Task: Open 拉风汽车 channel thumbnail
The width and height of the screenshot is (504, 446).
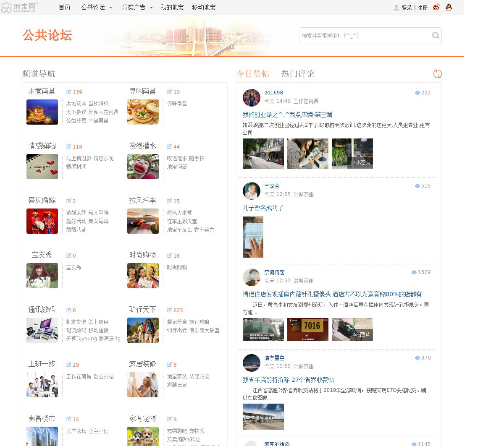Action: coord(143,221)
